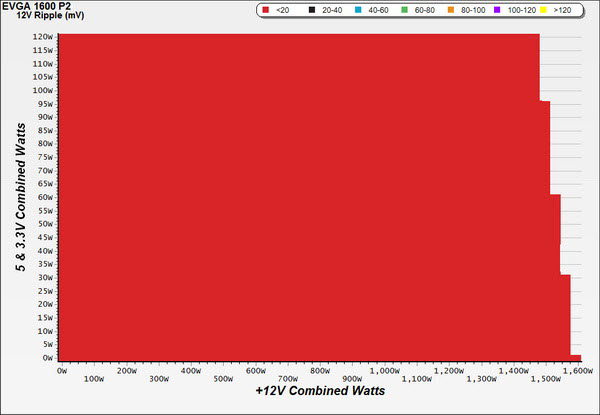Viewport: 600px width, 415px height.
Task: Select the '<20' legend label
Action: (x=282, y=10)
